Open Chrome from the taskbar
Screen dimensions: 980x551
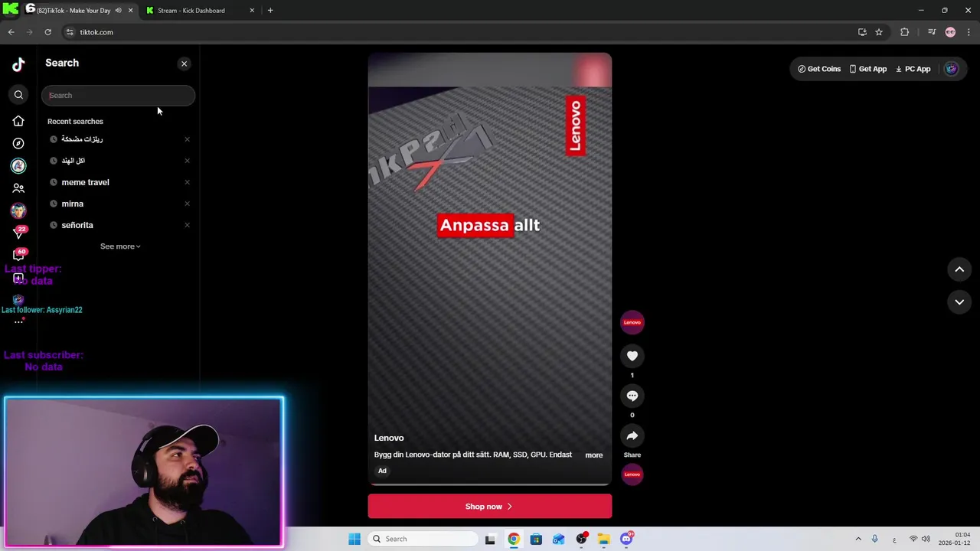(x=514, y=539)
